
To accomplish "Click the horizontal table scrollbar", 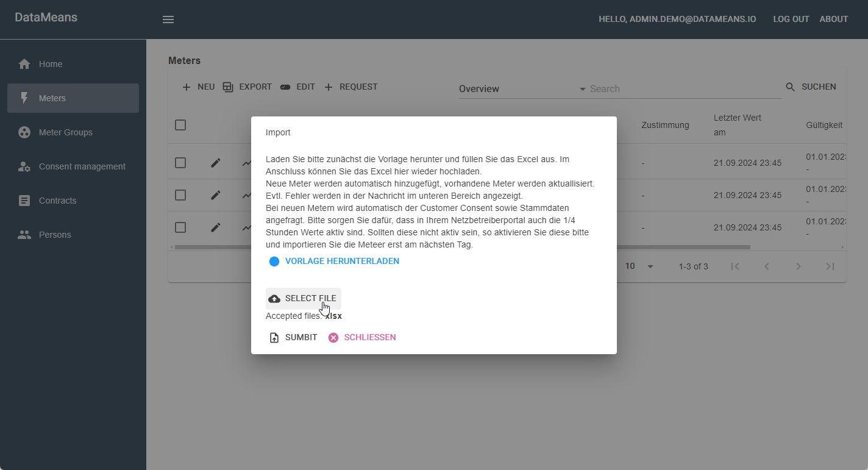I will [683, 247].
